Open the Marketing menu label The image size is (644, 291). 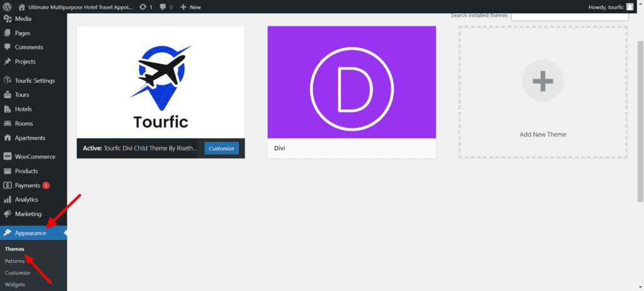tap(28, 214)
